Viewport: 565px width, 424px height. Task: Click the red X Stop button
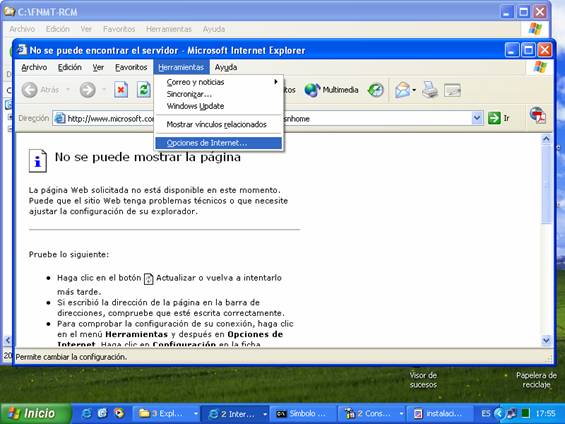[121, 90]
